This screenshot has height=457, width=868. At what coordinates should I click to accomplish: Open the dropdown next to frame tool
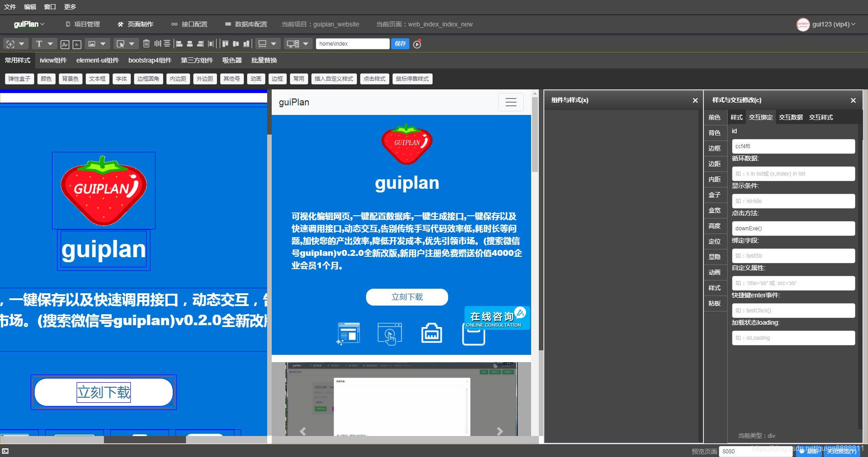[x=21, y=44]
